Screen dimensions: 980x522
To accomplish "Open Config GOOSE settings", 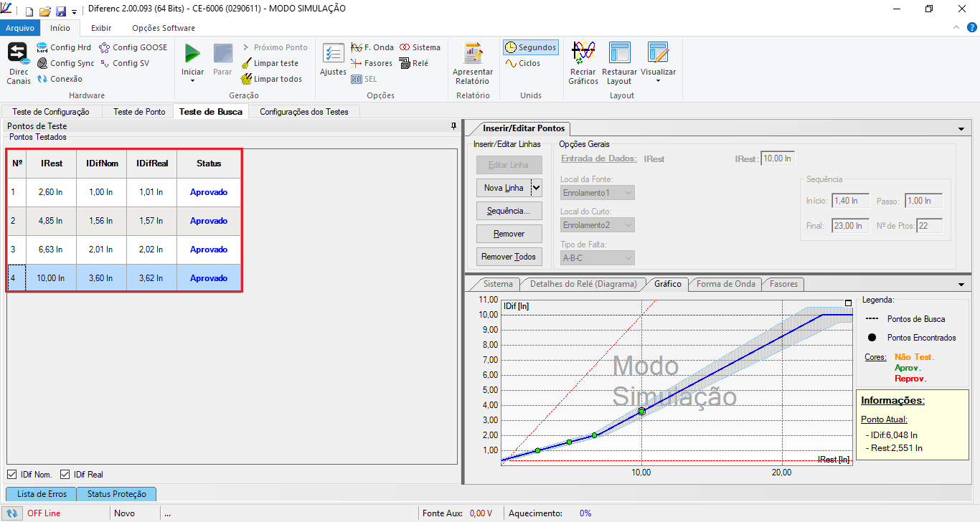I will pyautogui.click(x=133, y=47).
